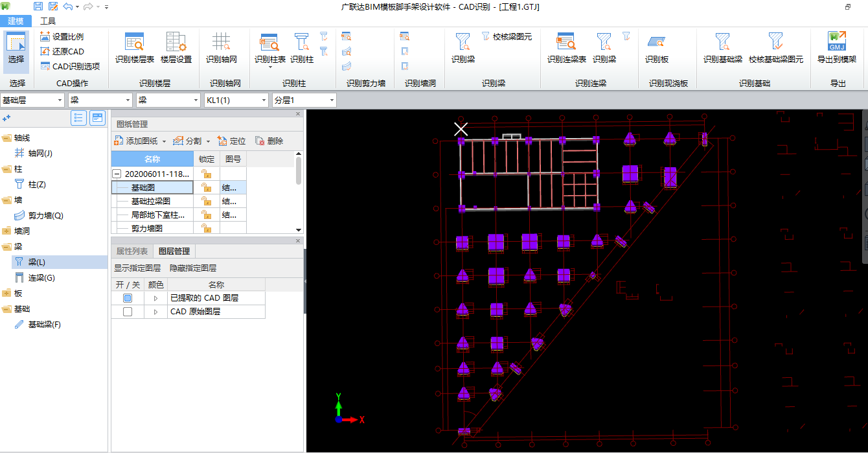Select 基础梁(F) in navigation tree
Image resolution: width=868 pixels, height=453 pixels.
44,325
